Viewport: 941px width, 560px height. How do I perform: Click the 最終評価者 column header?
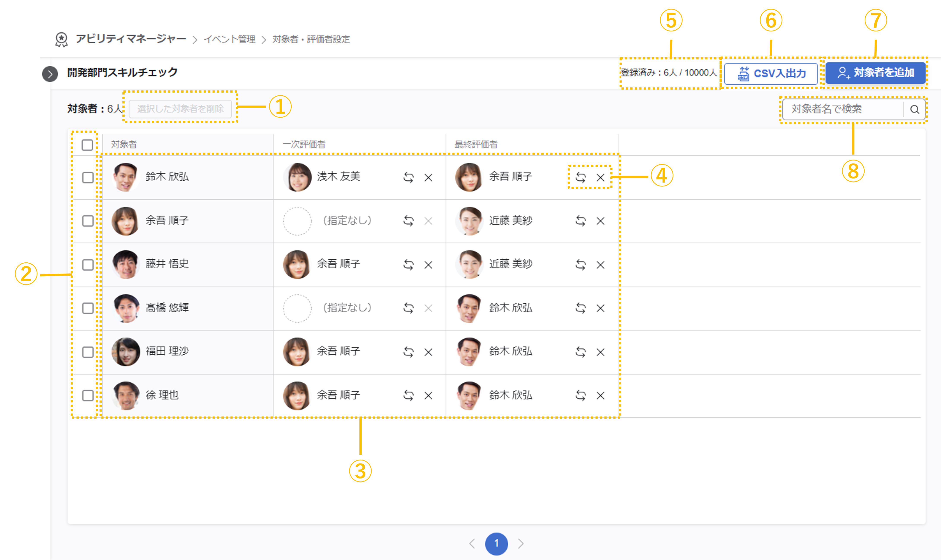tap(476, 145)
